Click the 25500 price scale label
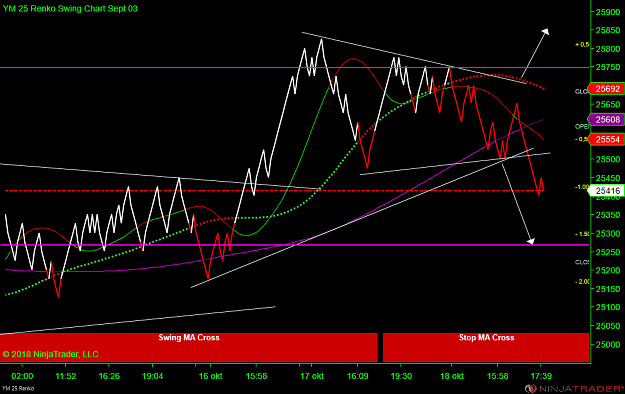This screenshot has width=625, height=394. click(608, 160)
